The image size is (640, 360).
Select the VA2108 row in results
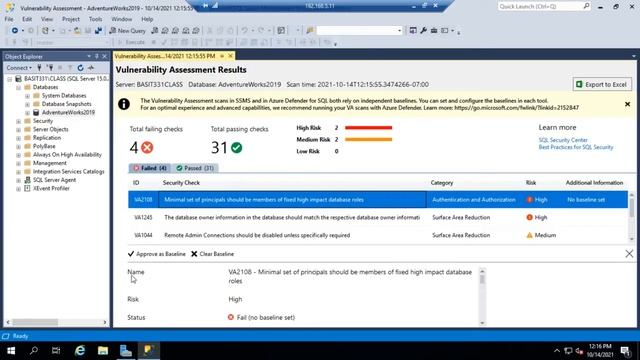(378, 200)
